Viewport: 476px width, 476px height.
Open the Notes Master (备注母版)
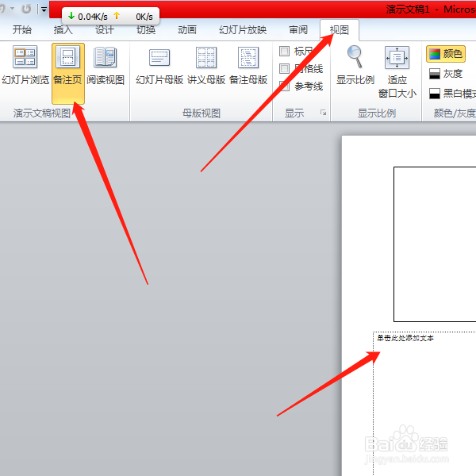pyautogui.click(x=248, y=66)
